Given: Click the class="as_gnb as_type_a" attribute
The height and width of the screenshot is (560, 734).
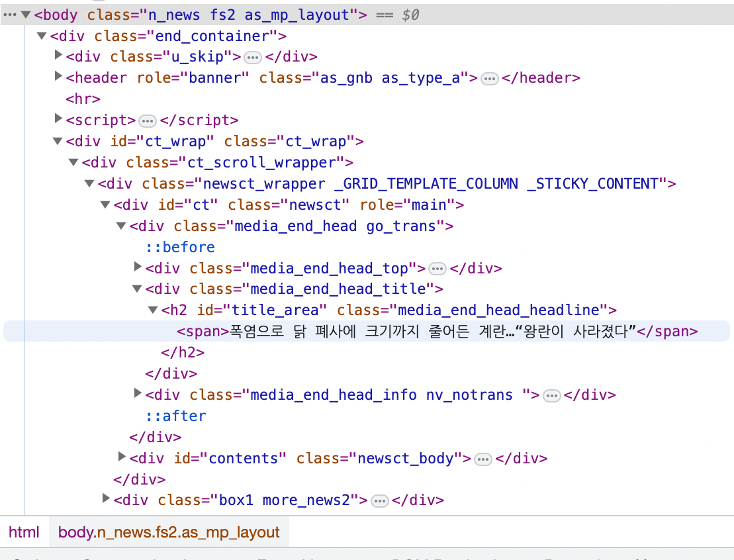Looking at the screenshot, I should point(364,78).
